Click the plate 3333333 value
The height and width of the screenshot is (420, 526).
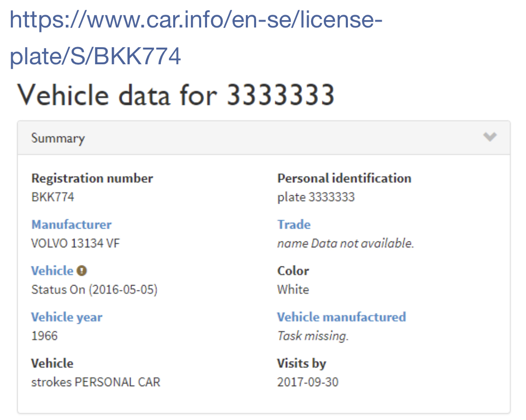click(316, 197)
